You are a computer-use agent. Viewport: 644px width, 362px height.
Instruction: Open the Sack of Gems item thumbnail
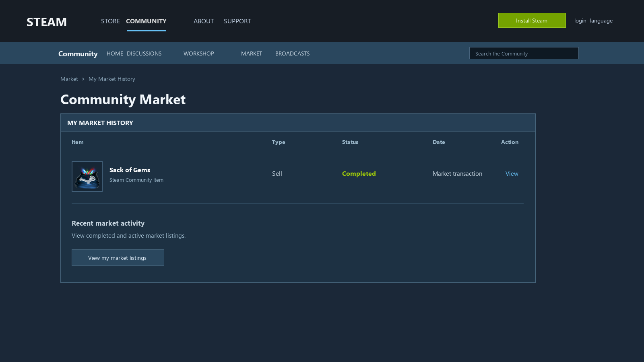[x=87, y=177]
